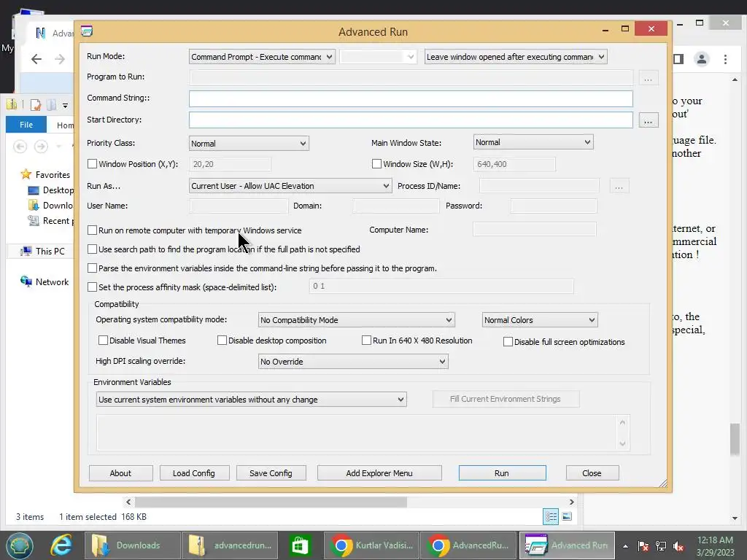
Task: Open the Environment Variables mode dropdown
Action: coord(251,400)
